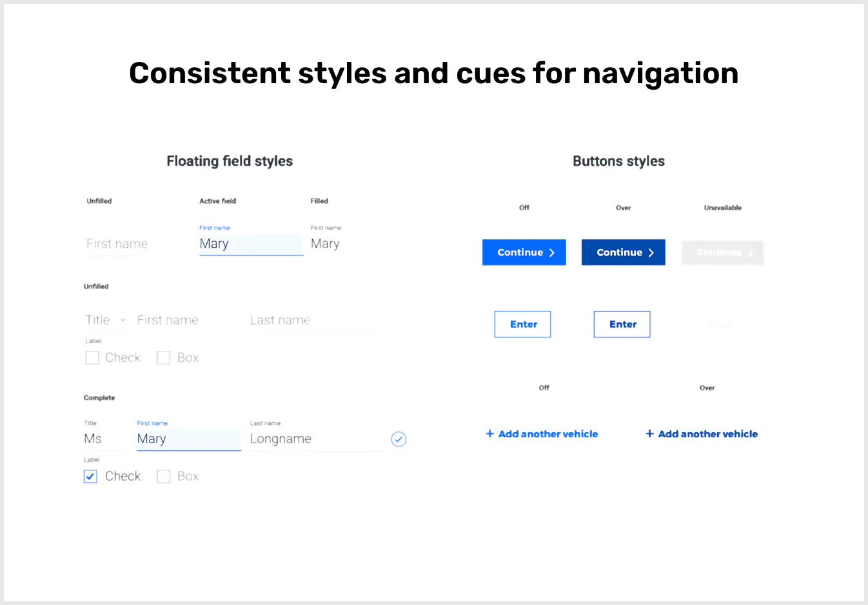Untick the checked Check checkbox in the Complete form
Viewport: 868px width, 605px height.
(x=90, y=477)
